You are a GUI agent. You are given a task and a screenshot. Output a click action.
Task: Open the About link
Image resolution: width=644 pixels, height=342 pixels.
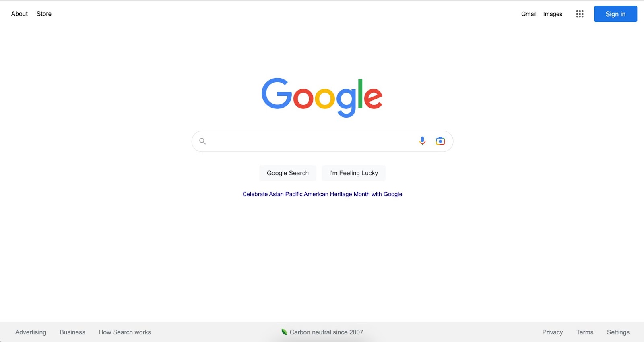(19, 14)
